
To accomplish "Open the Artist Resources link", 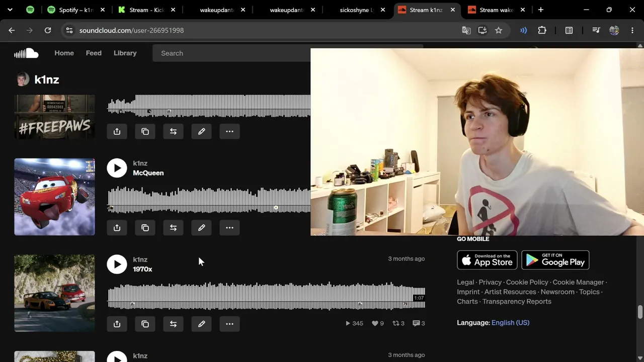I will tap(510, 292).
